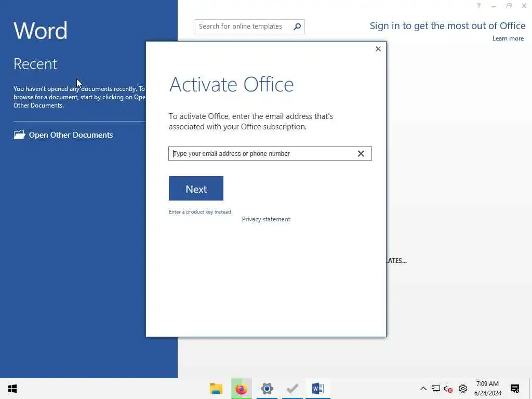
Task: Open network status tray icon
Action: click(436, 389)
